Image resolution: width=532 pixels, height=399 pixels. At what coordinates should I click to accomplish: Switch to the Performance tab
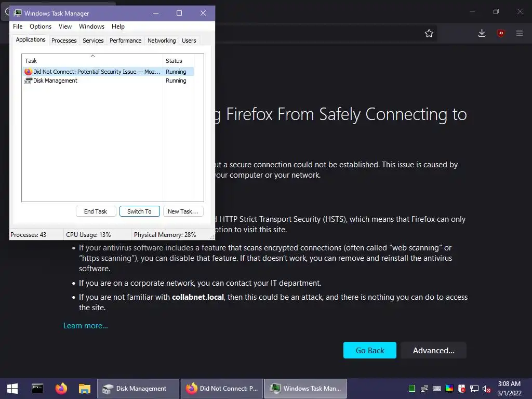126,41
